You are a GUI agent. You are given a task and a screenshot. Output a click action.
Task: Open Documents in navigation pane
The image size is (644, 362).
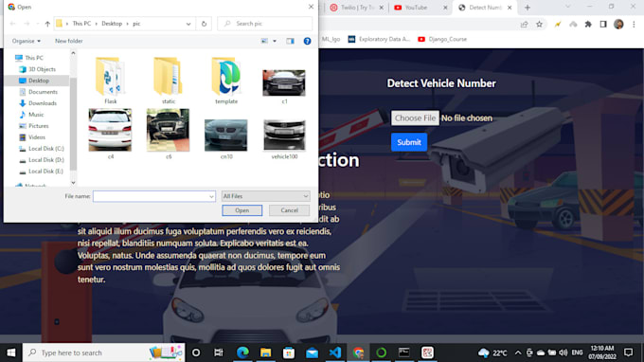pyautogui.click(x=43, y=92)
